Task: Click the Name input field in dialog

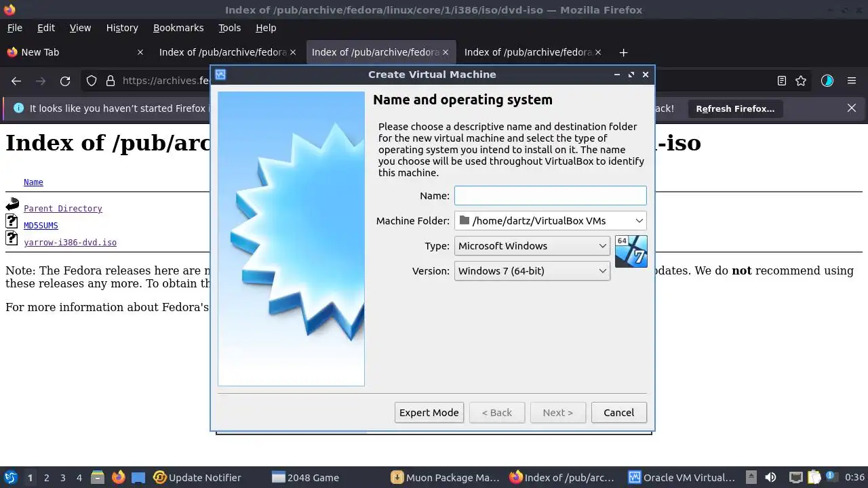Action: click(x=550, y=196)
